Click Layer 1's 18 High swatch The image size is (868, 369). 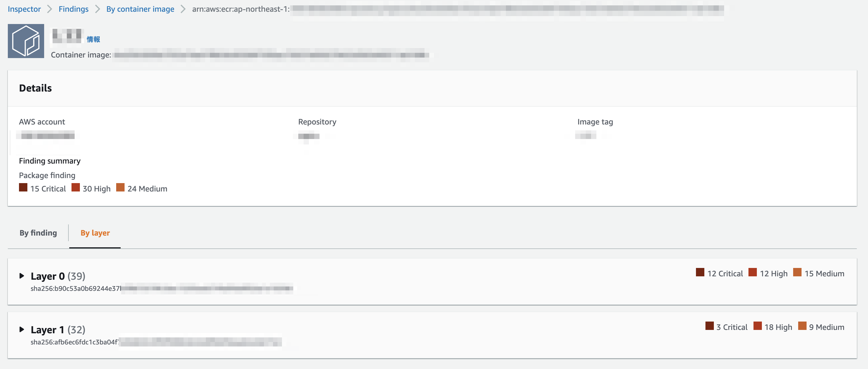tap(757, 326)
